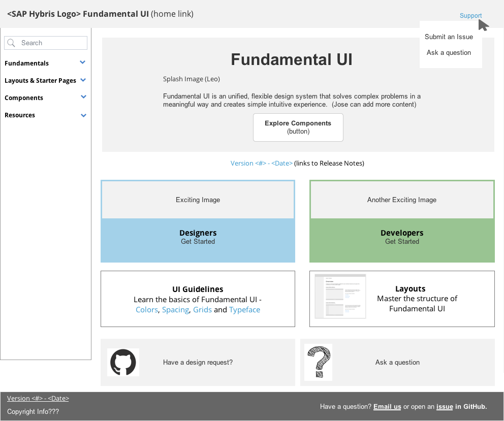Click the Email us footer link
The height and width of the screenshot is (421, 504).
click(387, 406)
